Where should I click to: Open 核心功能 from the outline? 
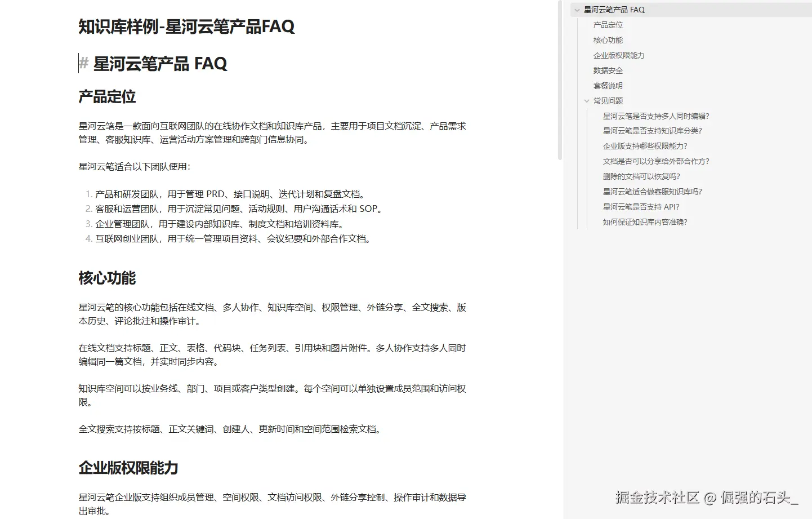click(x=608, y=40)
